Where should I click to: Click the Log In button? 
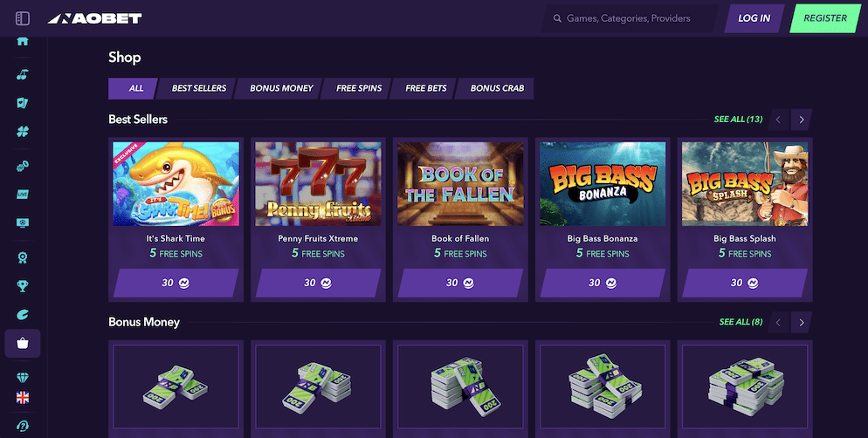point(754,18)
